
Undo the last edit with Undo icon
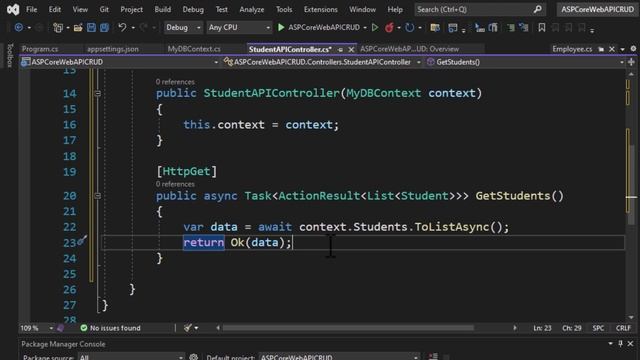tap(122, 27)
